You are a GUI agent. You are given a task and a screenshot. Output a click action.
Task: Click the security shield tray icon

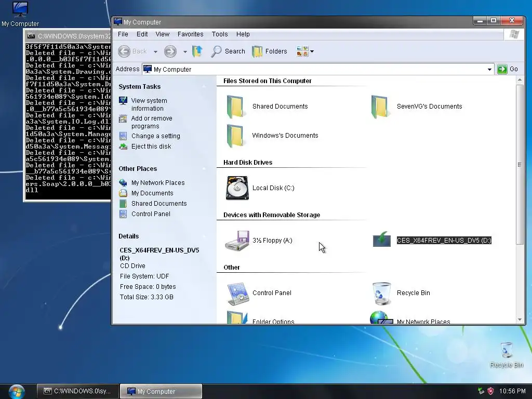[x=490, y=391]
